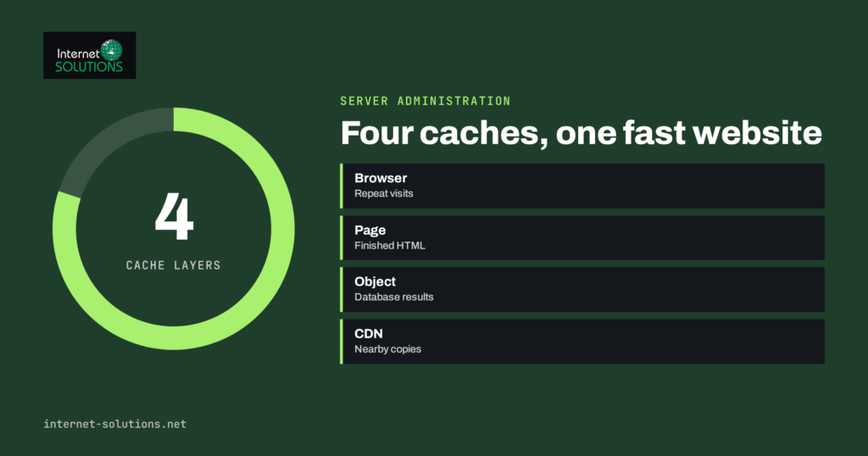The image size is (868, 456).
Task: Click the CACHE LAYERS label
Action: 173,265
